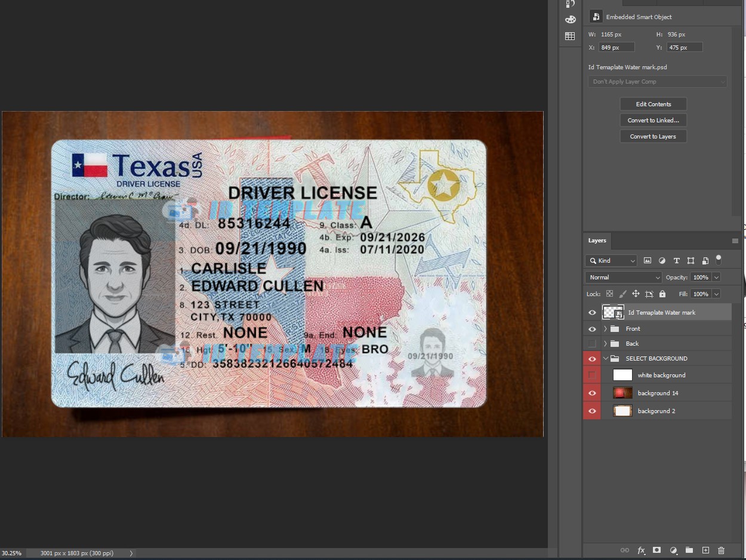Hide the background 14 layer
The width and height of the screenshot is (746, 560).
(x=592, y=393)
